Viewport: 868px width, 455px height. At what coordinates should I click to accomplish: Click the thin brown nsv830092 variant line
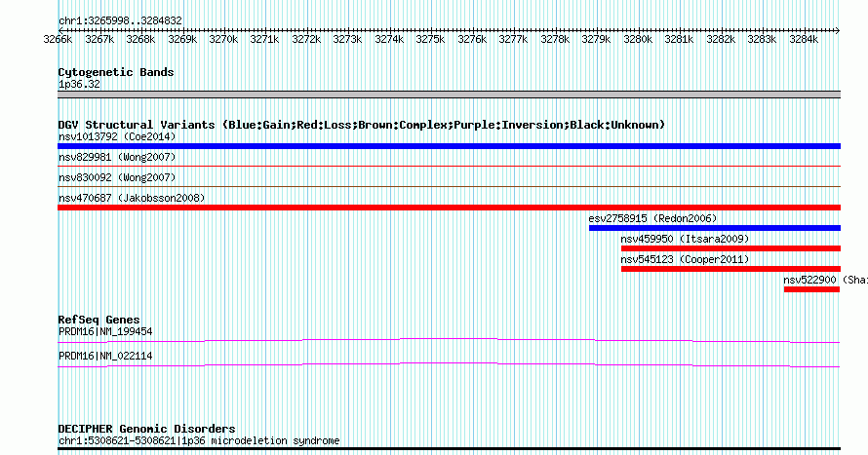tap(449, 187)
